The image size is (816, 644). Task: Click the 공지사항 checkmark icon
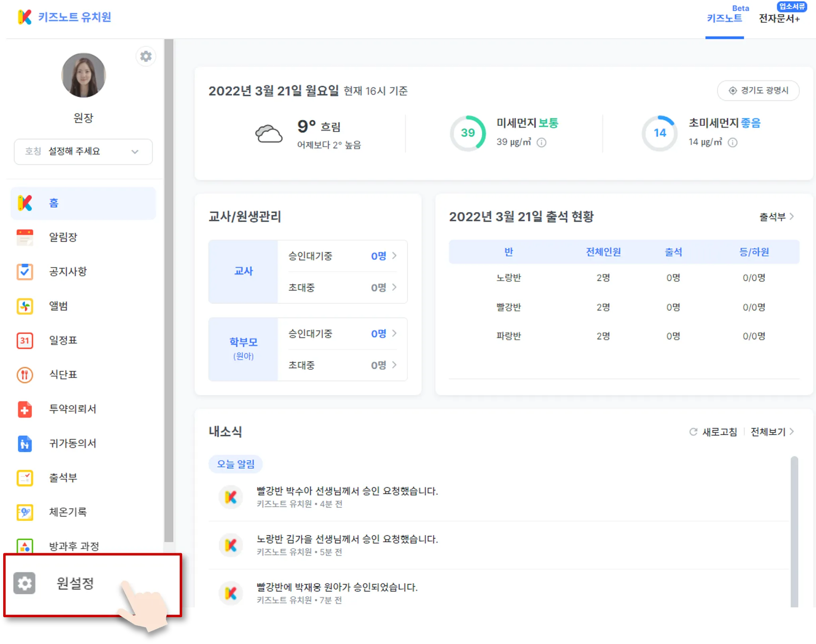(x=25, y=272)
